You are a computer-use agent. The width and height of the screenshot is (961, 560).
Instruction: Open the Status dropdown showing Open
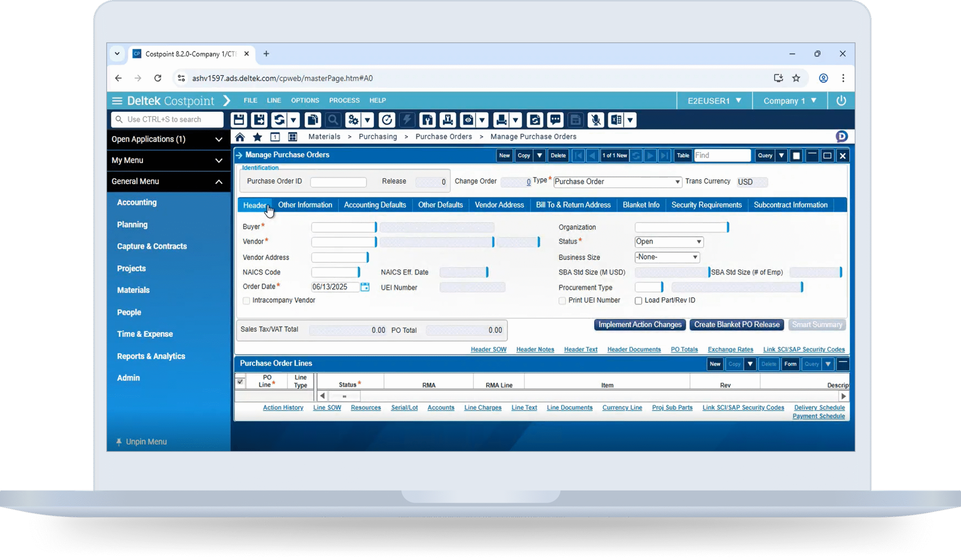699,242
